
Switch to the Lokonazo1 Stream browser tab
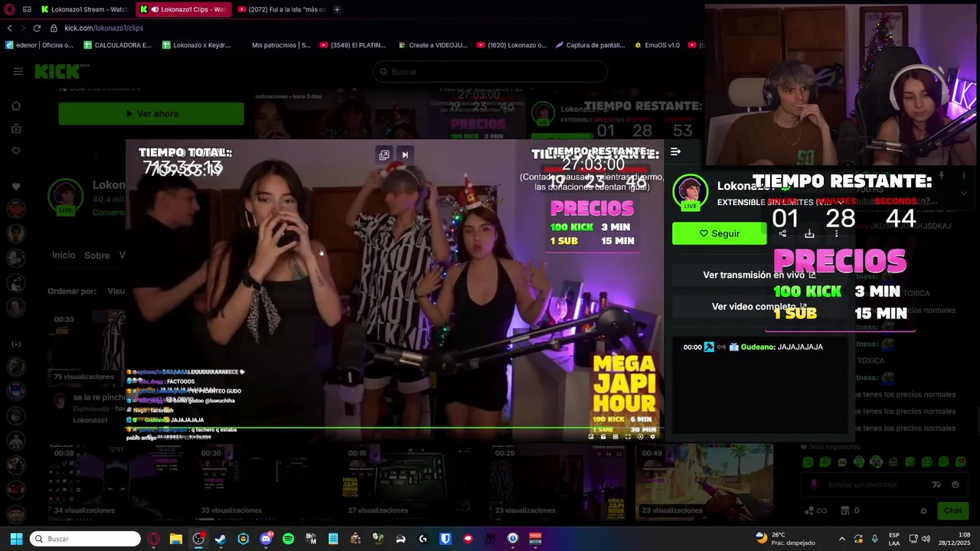tap(83, 9)
